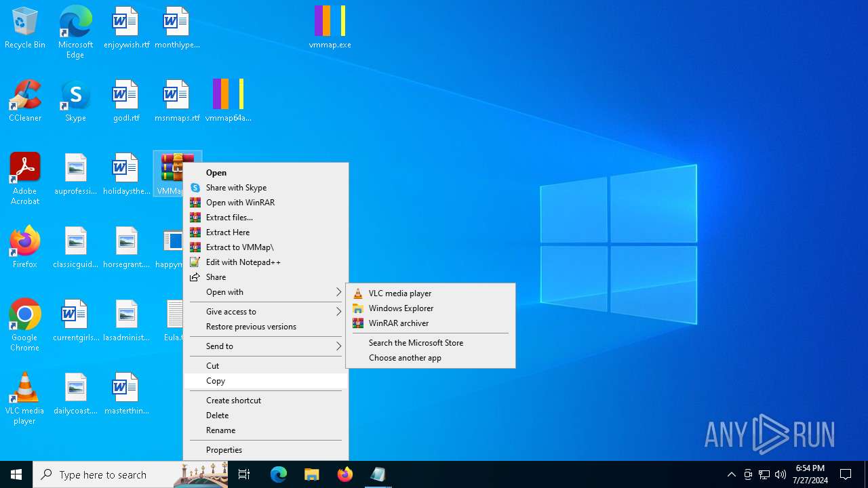The width and height of the screenshot is (868, 488).
Task: Click the taskbar search box
Action: click(130, 474)
